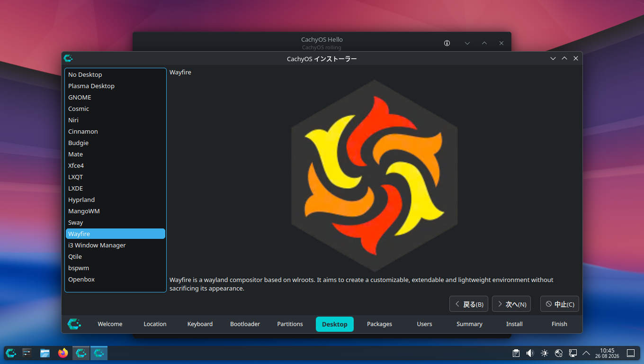Pick "LXDE" in the desktop list
This screenshot has width=644, height=364.
(116, 188)
